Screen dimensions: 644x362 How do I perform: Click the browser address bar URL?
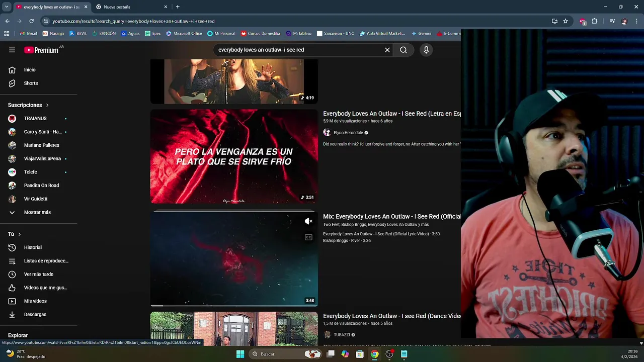pyautogui.click(x=133, y=21)
